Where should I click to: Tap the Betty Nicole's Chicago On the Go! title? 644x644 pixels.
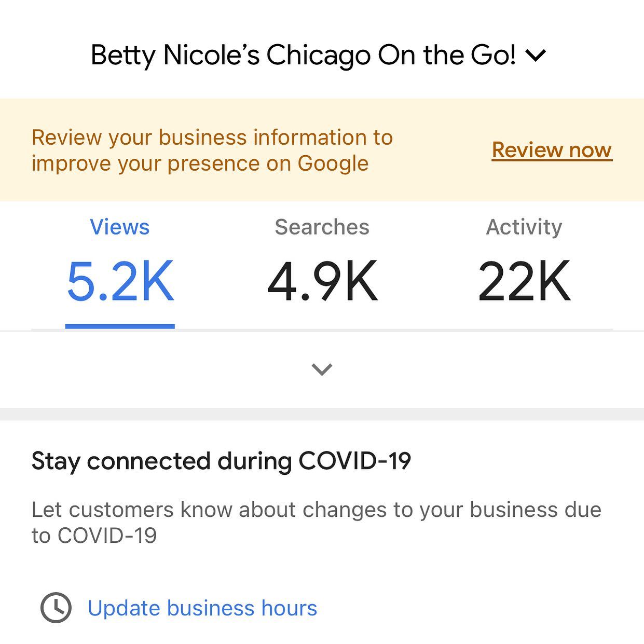pos(303,55)
